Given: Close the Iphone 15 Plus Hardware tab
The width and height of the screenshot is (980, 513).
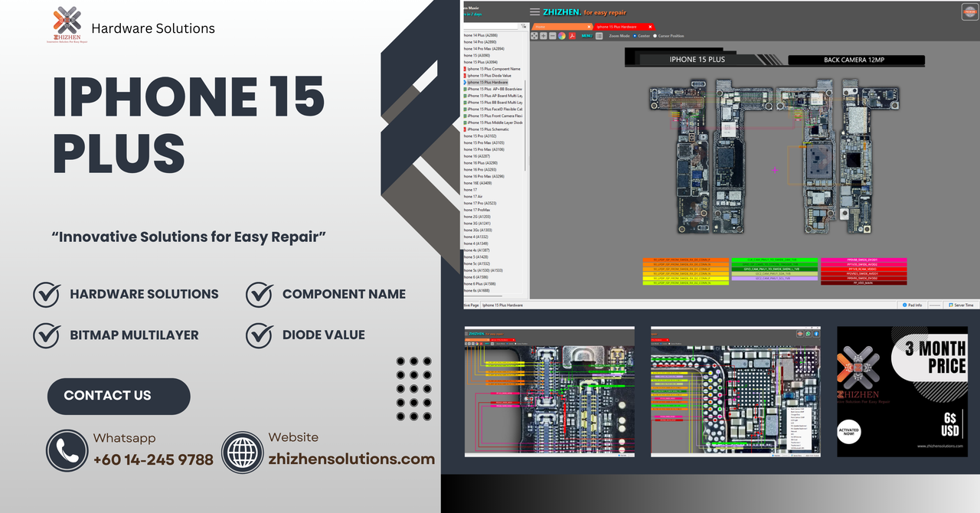Looking at the screenshot, I should (x=650, y=27).
